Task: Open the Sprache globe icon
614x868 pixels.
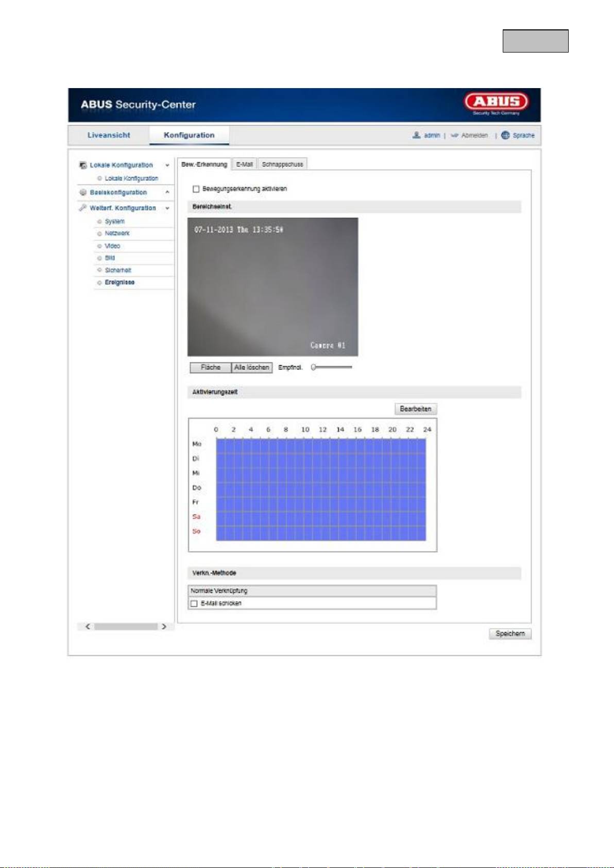Action: point(505,135)
